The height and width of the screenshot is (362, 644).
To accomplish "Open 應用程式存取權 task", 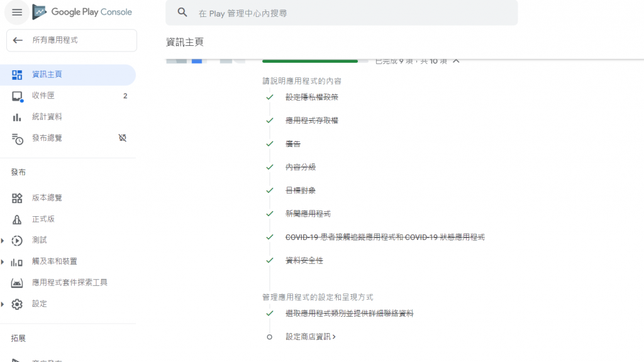I will pyautogui.click(x=312, y=121).
